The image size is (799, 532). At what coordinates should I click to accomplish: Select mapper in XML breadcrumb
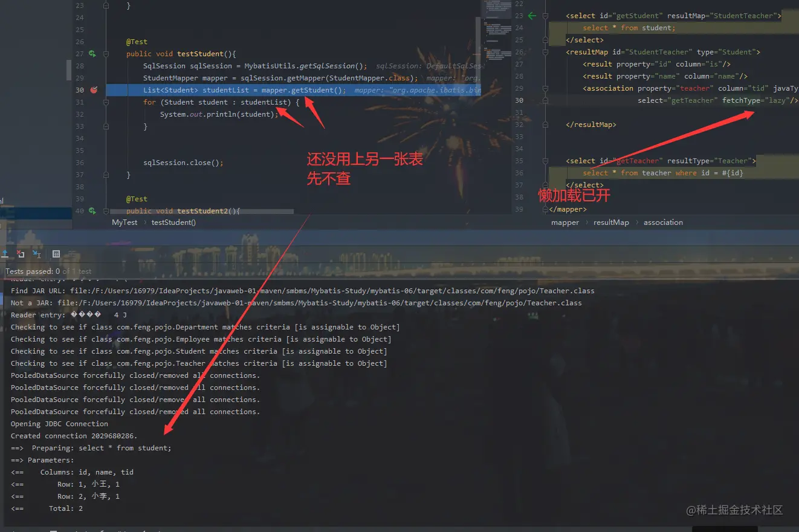565,222
